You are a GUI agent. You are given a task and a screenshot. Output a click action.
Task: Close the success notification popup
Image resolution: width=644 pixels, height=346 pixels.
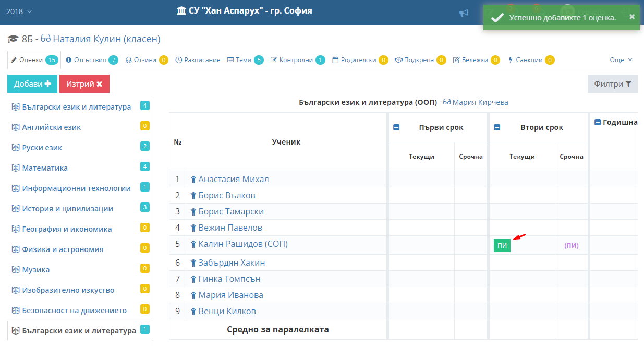[x=632, y=17]
